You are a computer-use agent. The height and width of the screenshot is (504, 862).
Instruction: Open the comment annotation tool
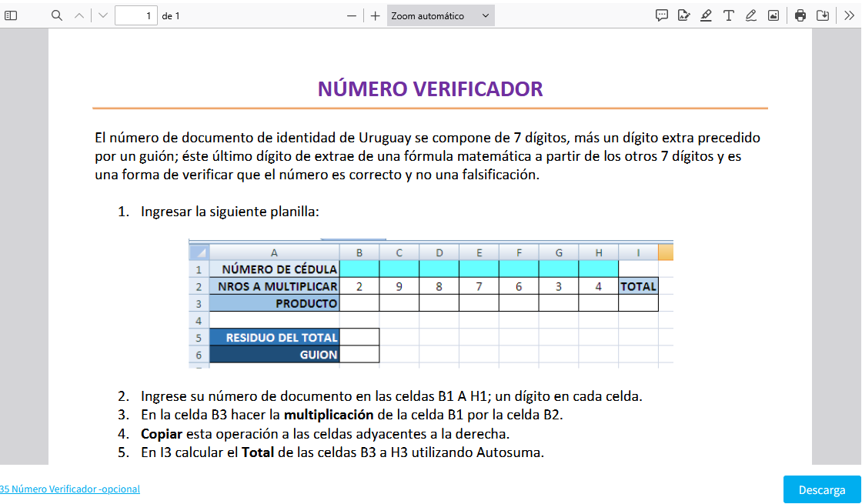pos(661,15)
